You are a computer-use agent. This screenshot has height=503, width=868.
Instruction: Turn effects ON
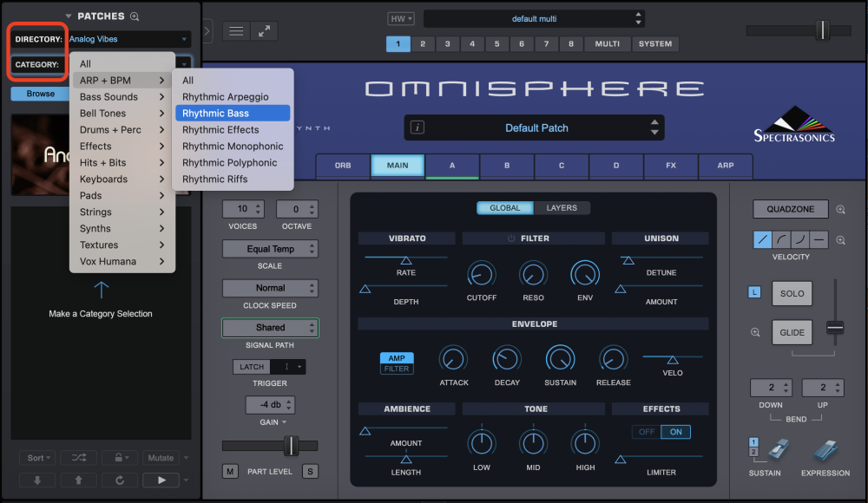click(x=676, y=432)
